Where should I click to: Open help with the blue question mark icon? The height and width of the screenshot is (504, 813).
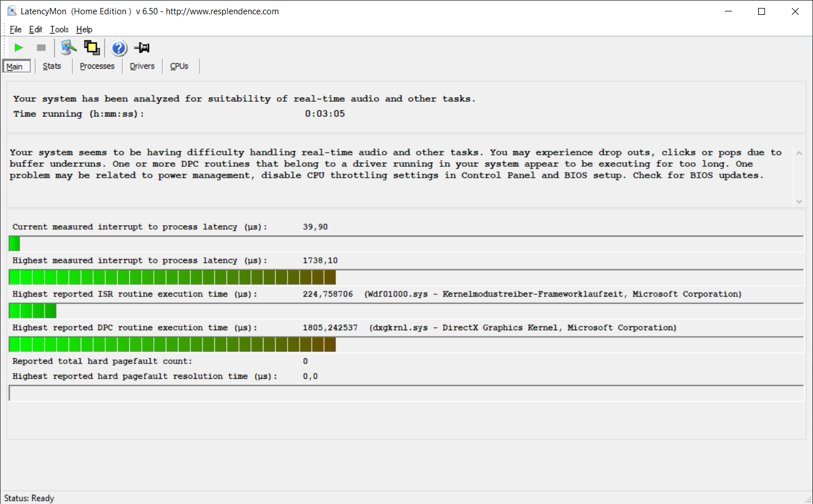click(119, 48)
